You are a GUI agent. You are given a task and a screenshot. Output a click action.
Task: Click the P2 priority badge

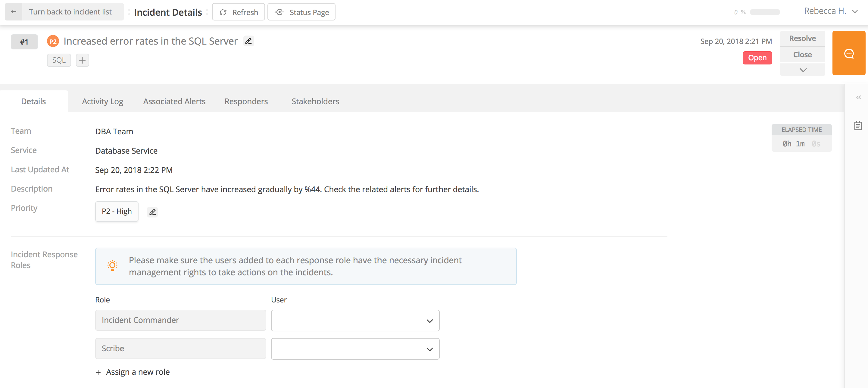click(53, 42)
